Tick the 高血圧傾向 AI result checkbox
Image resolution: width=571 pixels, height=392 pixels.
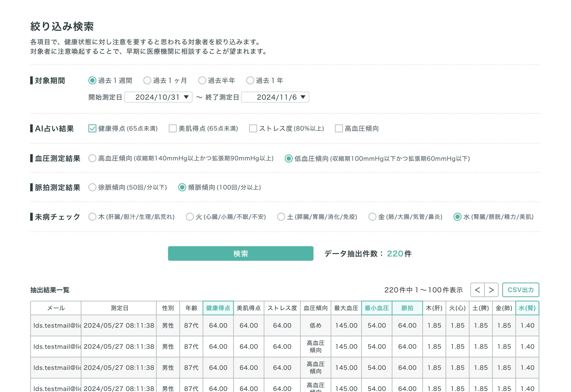point(339,128)
